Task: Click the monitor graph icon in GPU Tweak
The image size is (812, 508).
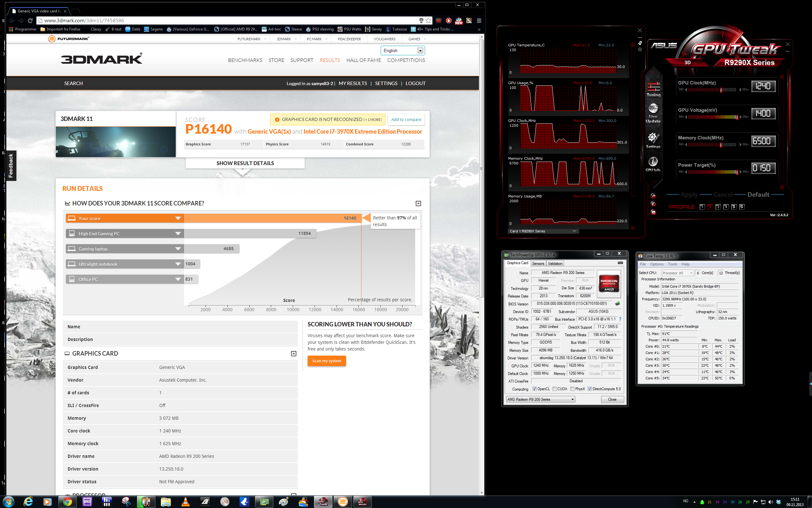Action: (x=653, y=212)
